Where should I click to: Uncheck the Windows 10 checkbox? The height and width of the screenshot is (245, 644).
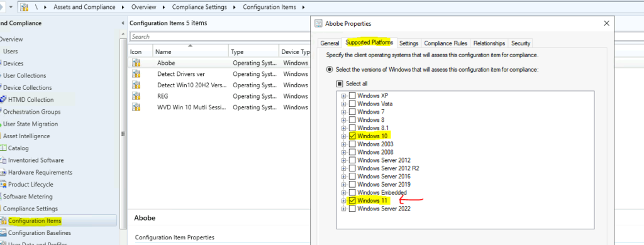pos(352,136)
